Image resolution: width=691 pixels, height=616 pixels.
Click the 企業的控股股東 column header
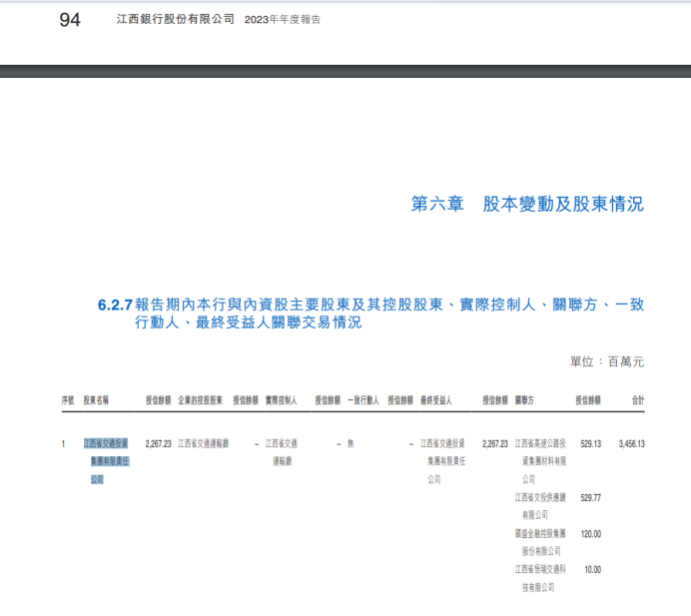[200, 400]
